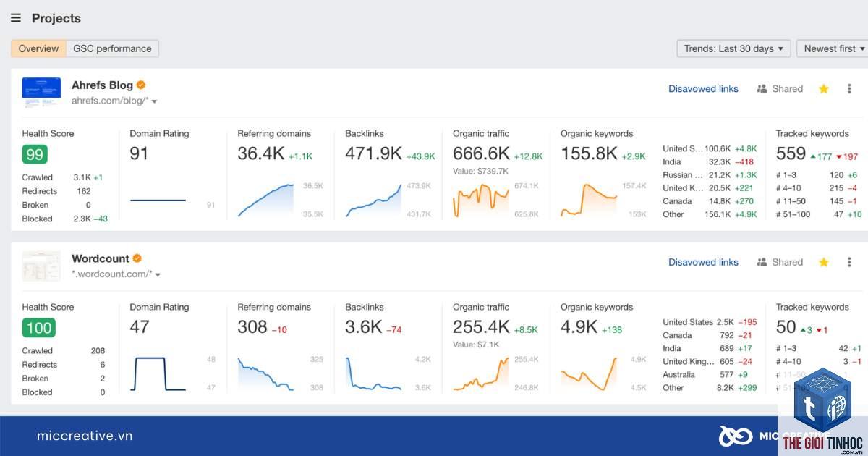Click the Wordcount Domain Rating chart
This screenshot has width=868, height=456.
click(158, 373)
